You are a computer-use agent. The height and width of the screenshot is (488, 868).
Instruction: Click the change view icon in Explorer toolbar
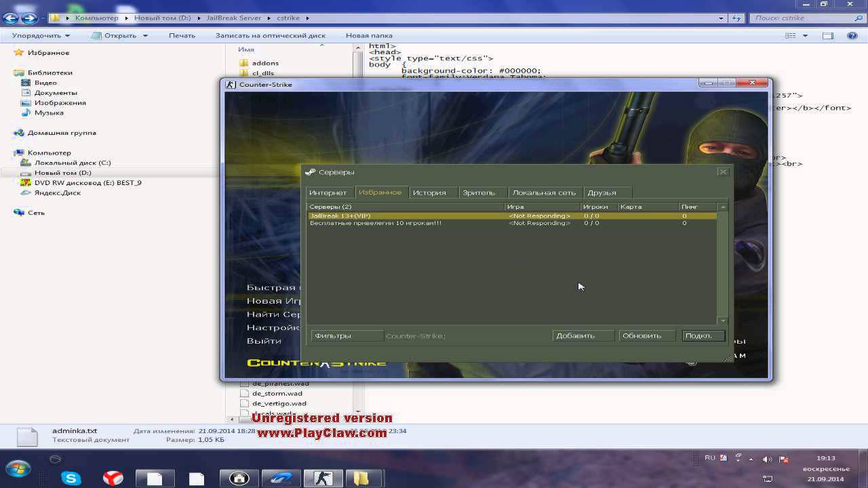[x=790, y=35]
